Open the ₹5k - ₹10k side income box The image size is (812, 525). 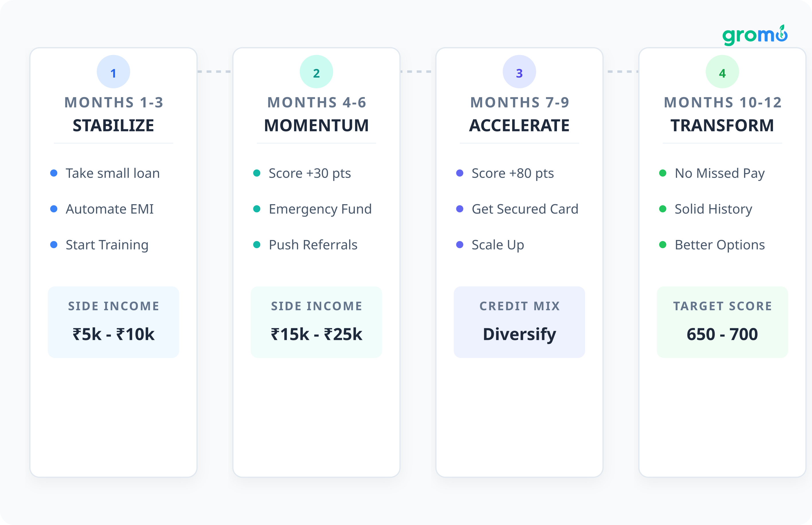click(113, 322)
